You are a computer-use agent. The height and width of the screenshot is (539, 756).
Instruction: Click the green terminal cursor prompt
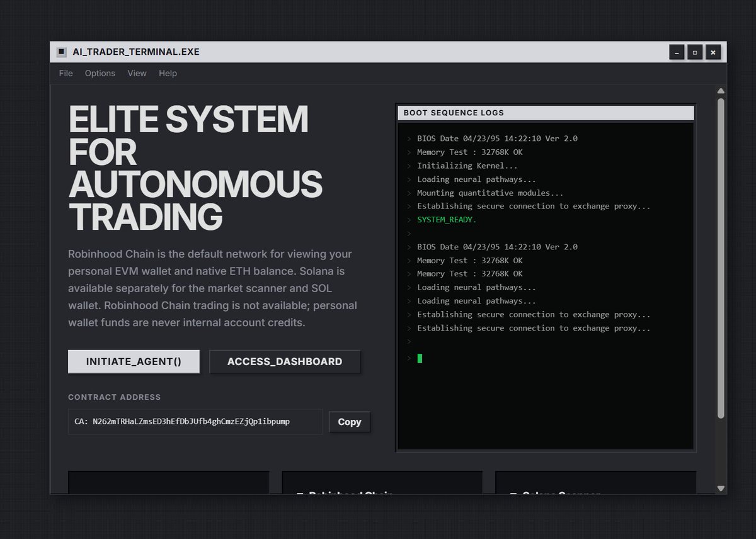click(420, 358)
